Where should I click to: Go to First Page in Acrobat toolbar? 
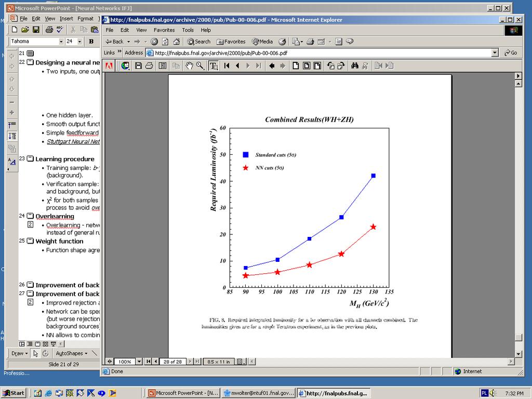[x=227, y=66]
